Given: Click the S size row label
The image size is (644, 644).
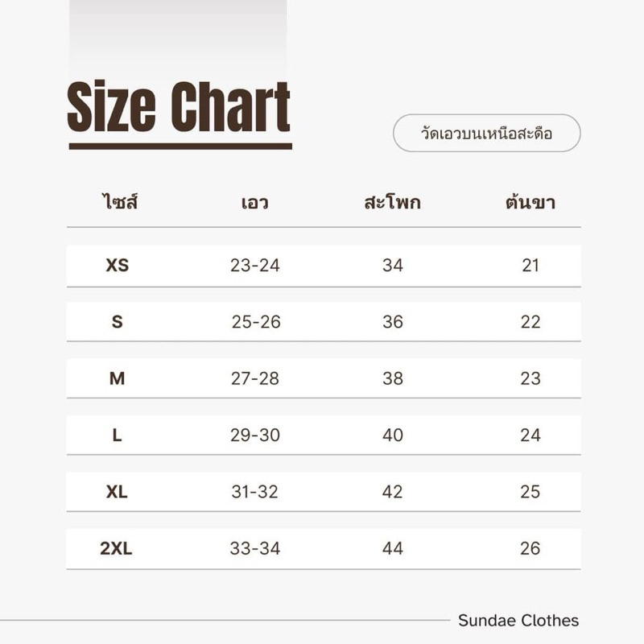Looking at the screenshot, I should [118, 322].
